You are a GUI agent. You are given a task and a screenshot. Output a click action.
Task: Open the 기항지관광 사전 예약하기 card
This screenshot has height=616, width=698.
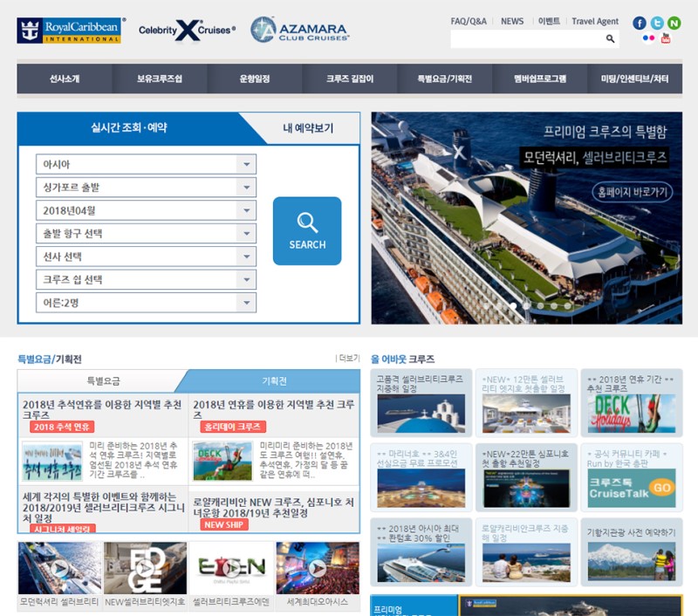(632, 552)
